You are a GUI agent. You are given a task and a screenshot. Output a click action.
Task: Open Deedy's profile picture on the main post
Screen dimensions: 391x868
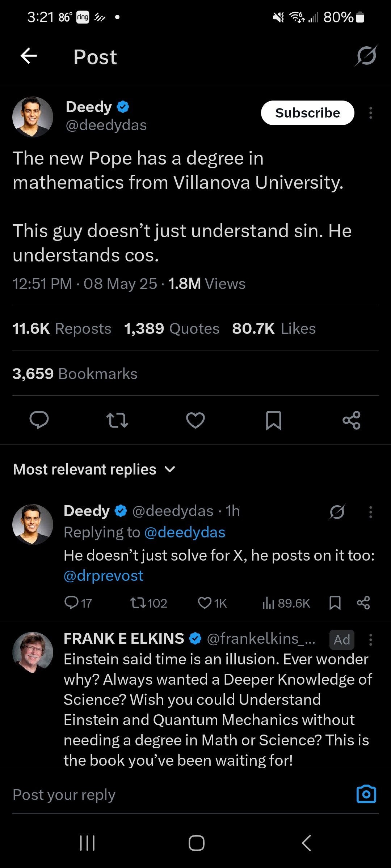[33, 117]
